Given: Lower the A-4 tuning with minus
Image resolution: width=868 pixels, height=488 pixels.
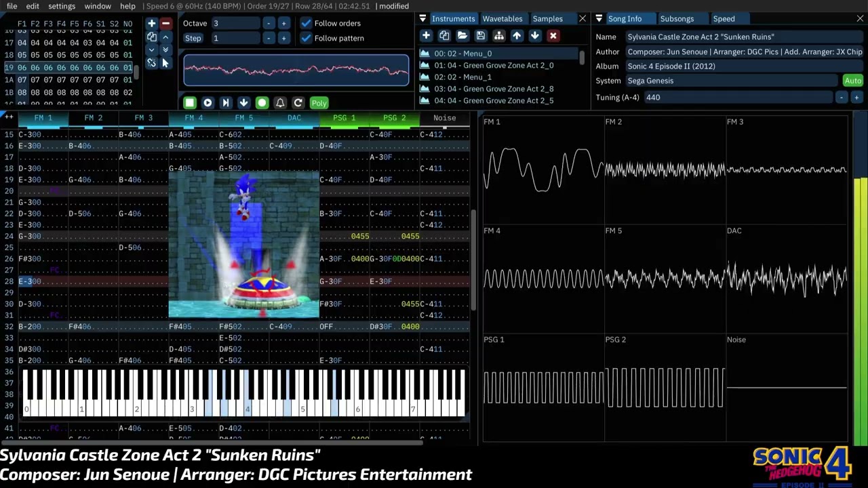Looking at the screenshot, I should point(842,98).
